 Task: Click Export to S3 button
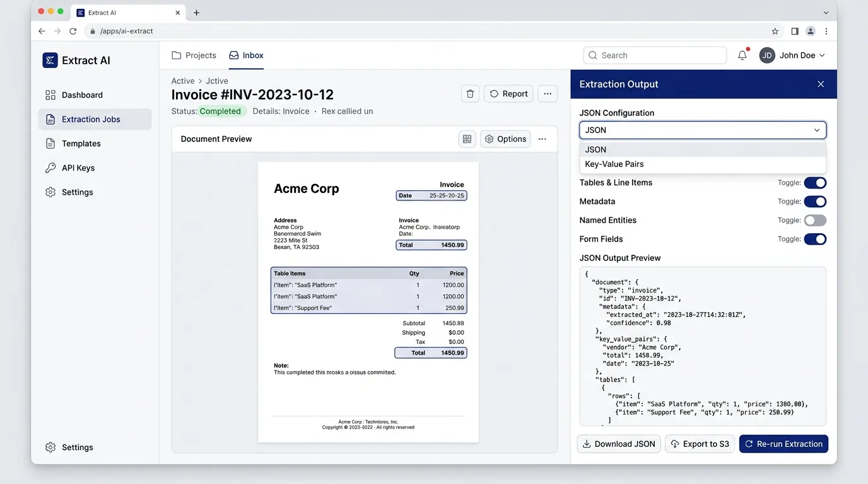(x=700, y=444)
